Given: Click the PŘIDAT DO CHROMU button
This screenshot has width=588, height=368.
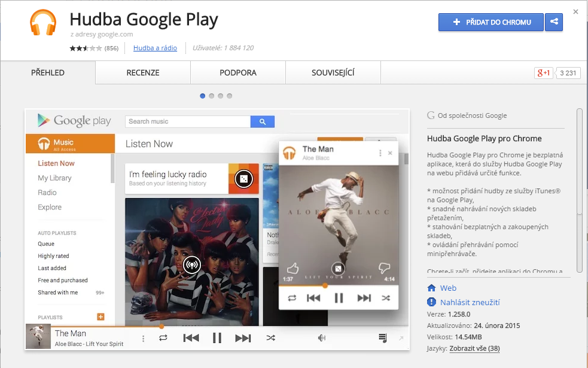Looking at the screenshot, I should pyautogui.click(x=490, y=22).
